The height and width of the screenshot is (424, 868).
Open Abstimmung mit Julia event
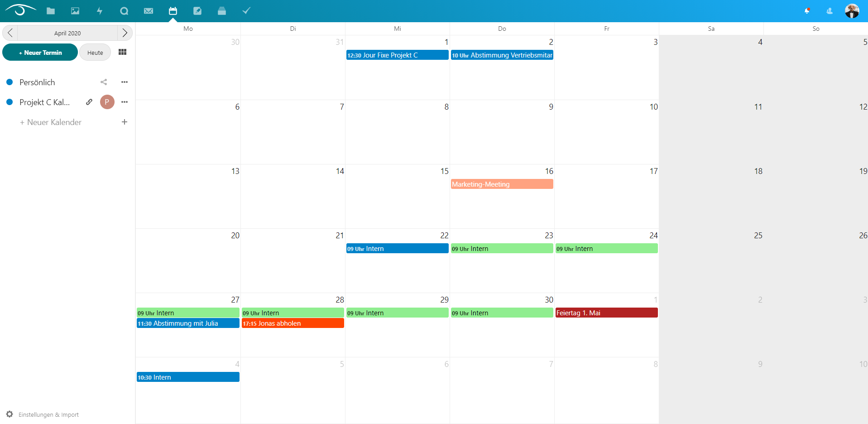tap(188, 323)
